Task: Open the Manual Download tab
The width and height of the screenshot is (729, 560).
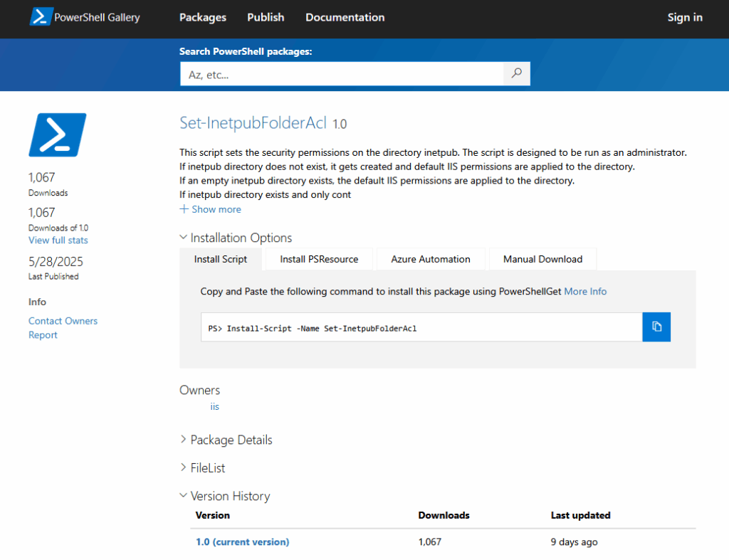Action: click(x=542, y=259)
